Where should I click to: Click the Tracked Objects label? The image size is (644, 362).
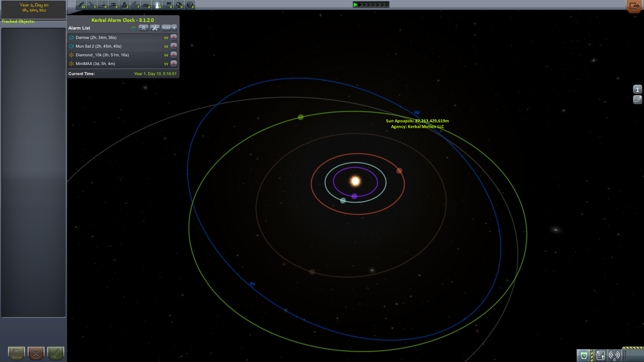[18, 21]
